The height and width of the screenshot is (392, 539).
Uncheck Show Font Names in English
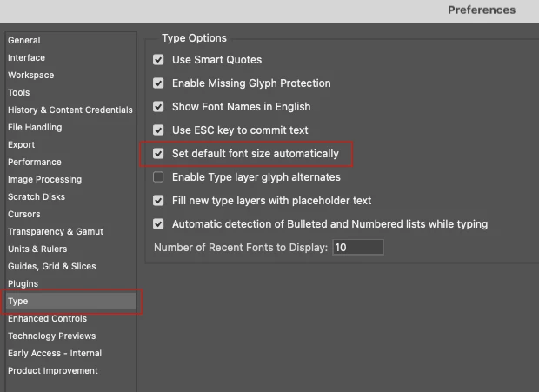[x=158, y=107]
